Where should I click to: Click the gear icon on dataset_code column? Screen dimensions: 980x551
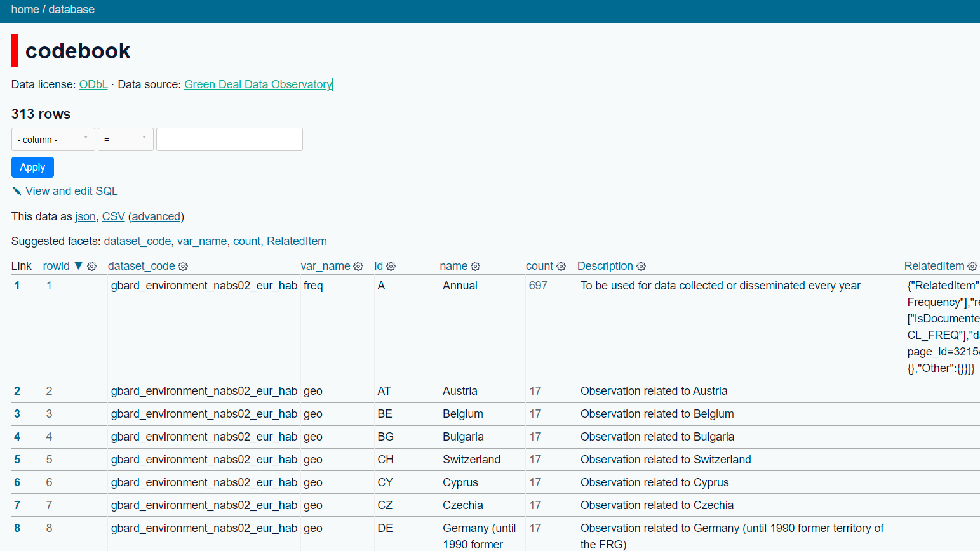pos(182,266)
